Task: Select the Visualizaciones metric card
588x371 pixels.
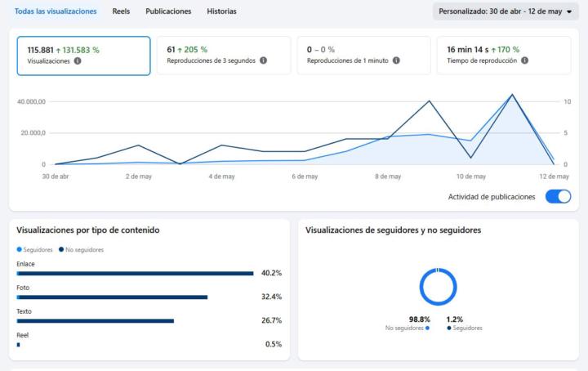Action: 83,56
